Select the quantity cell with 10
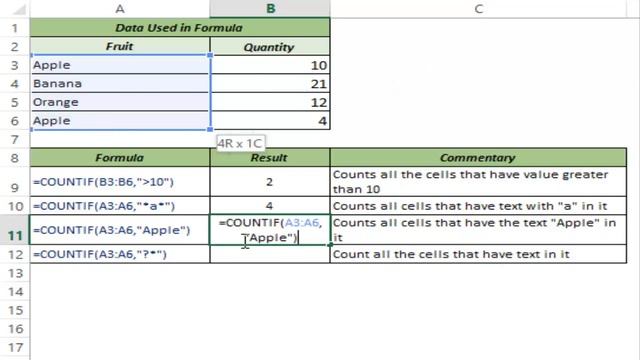 (270, 65)
